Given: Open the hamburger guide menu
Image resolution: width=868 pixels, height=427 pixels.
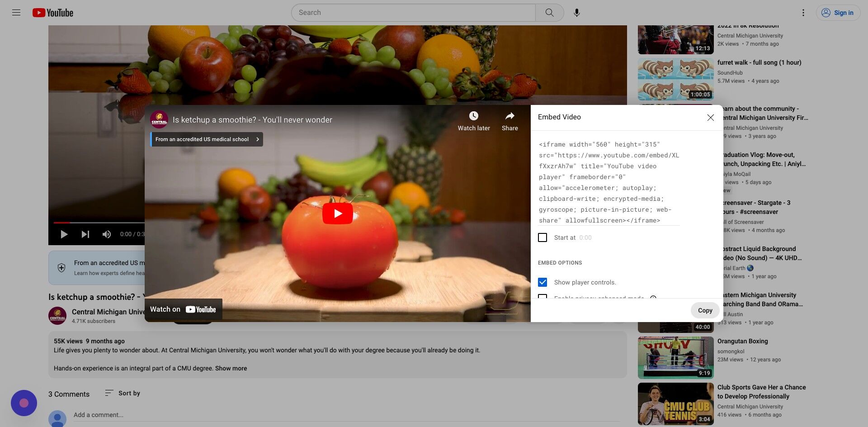Looking at the screenshot, I should (x=16, y=13).
